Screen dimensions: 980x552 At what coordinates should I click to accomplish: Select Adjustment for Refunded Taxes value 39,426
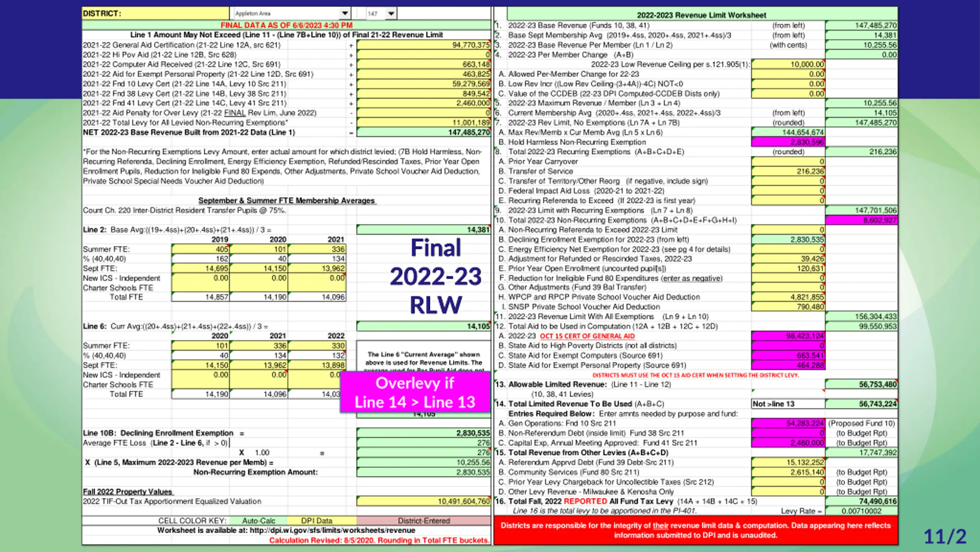(788, 259)
